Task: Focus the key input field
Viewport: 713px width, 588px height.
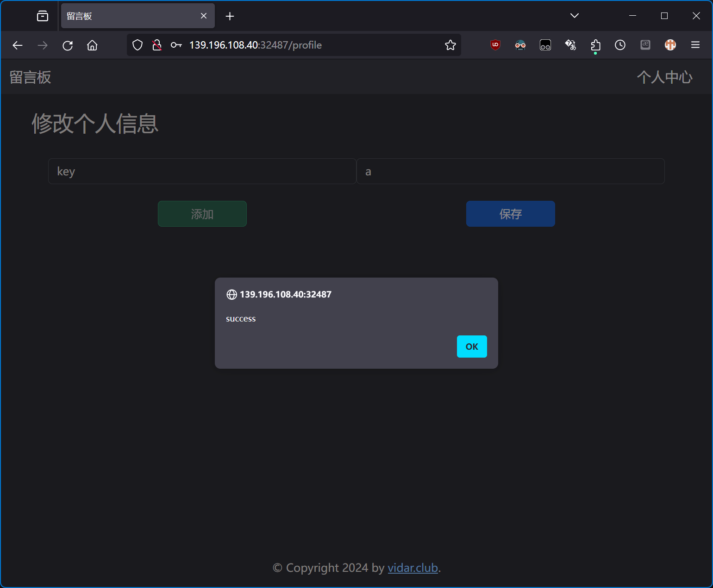Action: [202, 172]
